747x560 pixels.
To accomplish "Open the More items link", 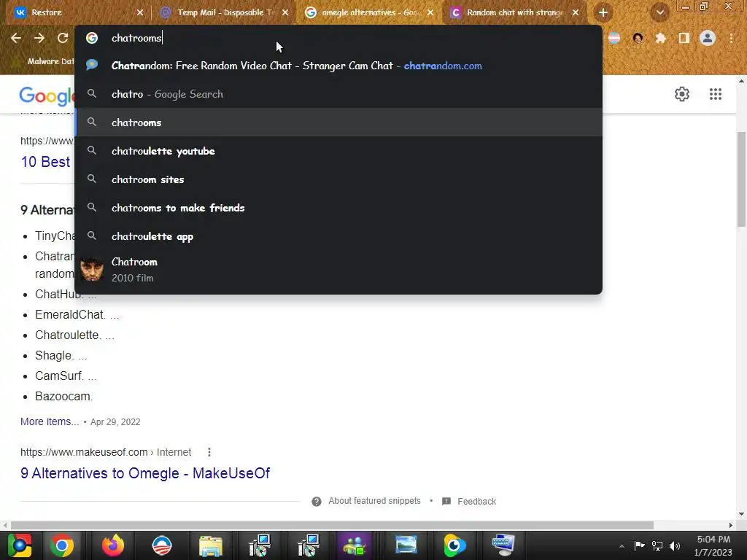I will tap(50, 421).
